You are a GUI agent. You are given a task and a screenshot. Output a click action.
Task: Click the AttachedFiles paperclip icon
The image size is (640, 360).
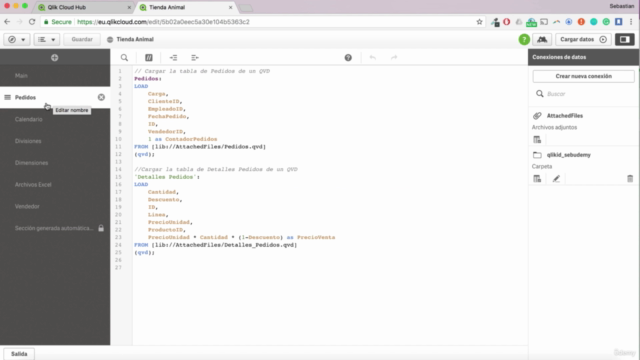[x=537, y=116]
